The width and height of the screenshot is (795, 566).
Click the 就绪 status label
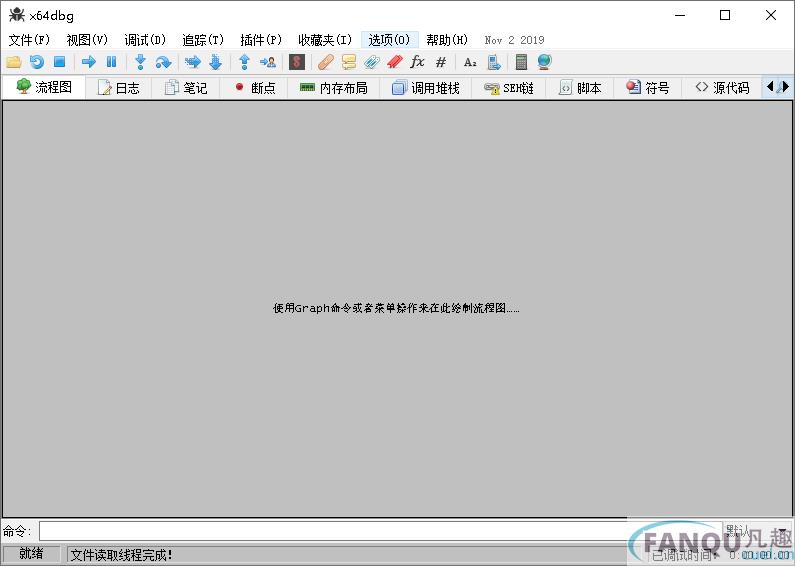pos(31,554)
